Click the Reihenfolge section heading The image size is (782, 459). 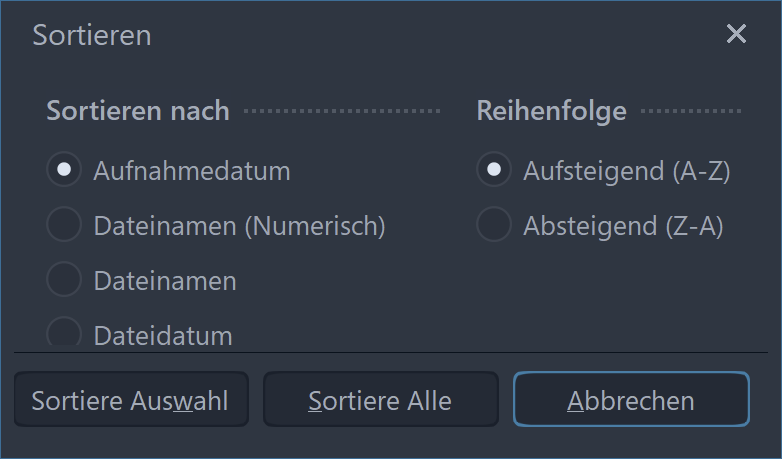tap(551, 111)
